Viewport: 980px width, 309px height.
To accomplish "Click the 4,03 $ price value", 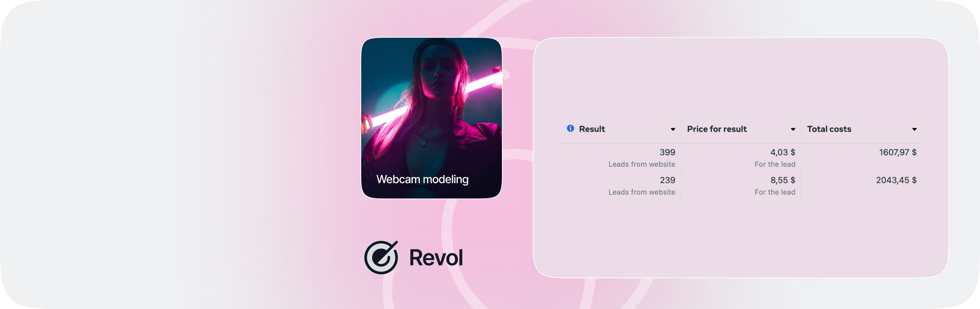I will pos(783,152).
